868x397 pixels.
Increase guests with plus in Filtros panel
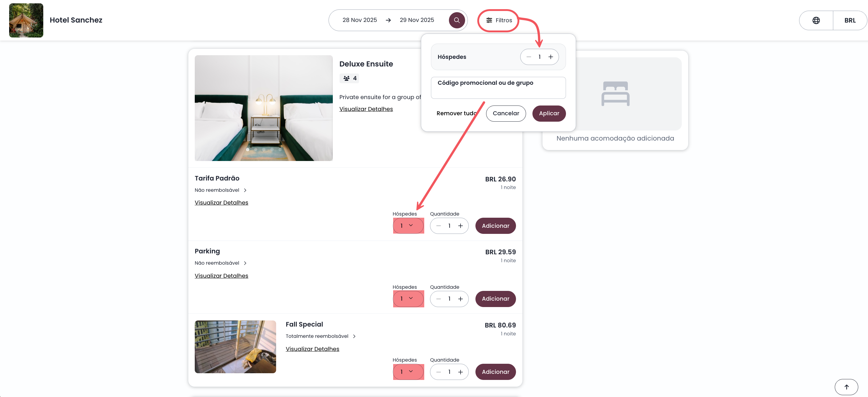tap(551, 57)
